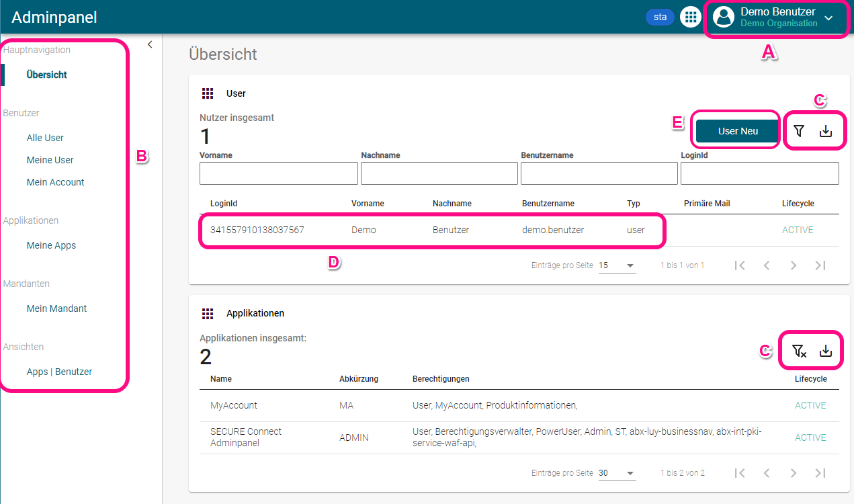Screen dimensions: 854x504
Task: Collapse the sidebar navigation with chevron
Action: coord(150,44)
